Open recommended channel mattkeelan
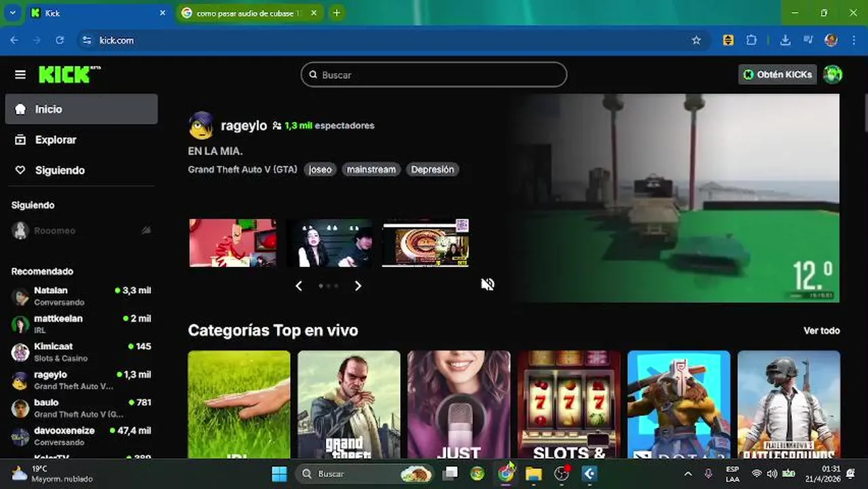868x489 pixels. click(x=82, y=324)
